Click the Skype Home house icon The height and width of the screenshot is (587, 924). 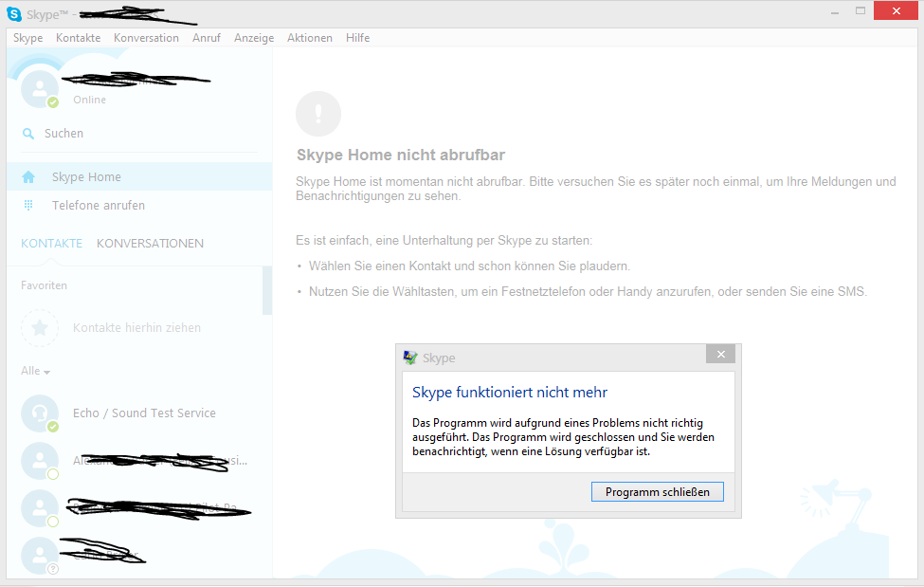28,177
